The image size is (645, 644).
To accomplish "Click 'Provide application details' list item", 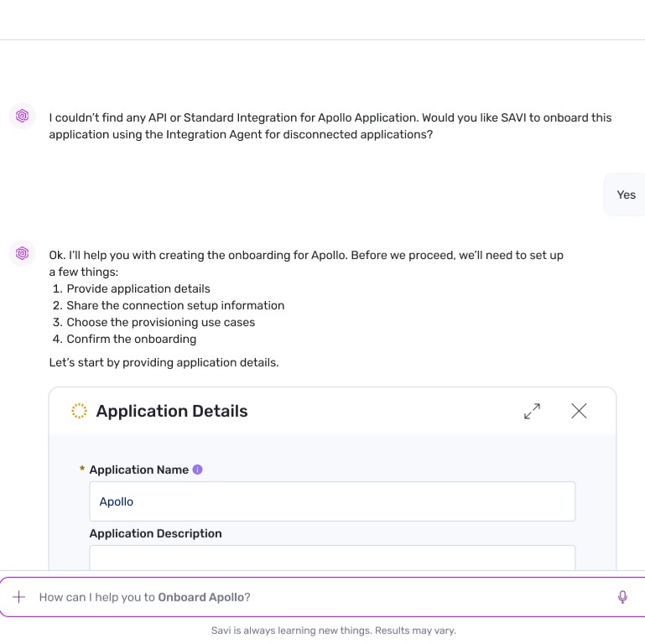I will point(138,288).
